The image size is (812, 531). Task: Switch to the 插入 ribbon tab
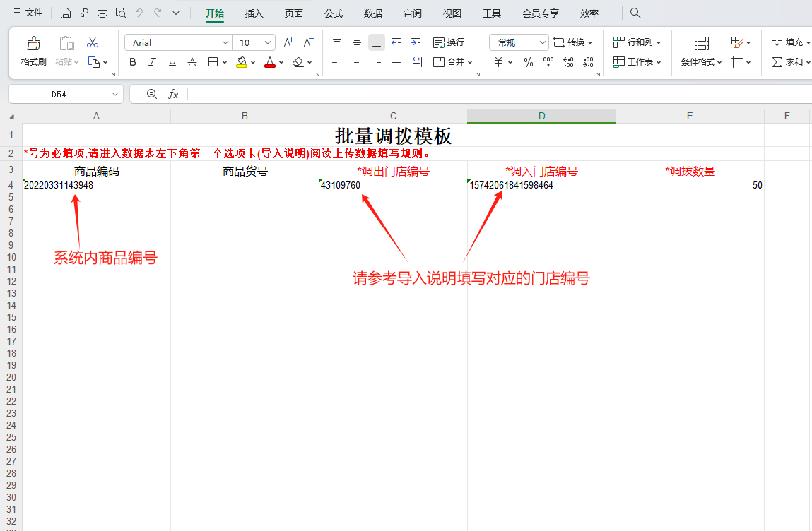coord(254,13)
